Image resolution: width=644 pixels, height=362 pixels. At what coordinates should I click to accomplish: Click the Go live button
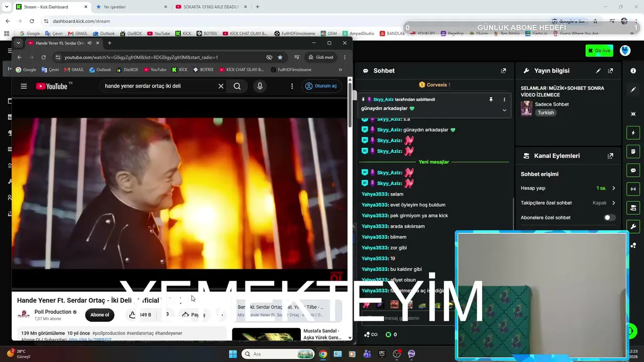pos(599,51)
